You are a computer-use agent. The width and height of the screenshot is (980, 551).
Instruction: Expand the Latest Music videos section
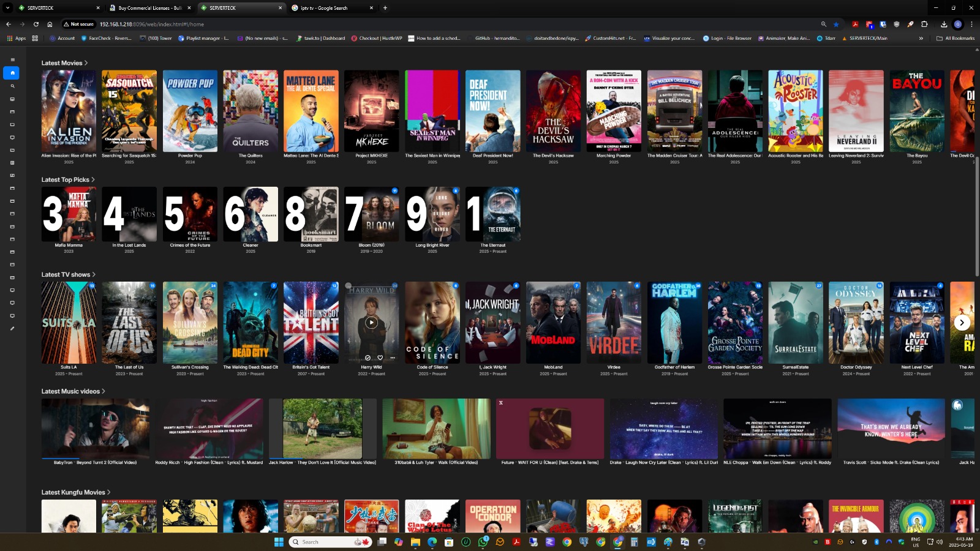pos(73,391)
